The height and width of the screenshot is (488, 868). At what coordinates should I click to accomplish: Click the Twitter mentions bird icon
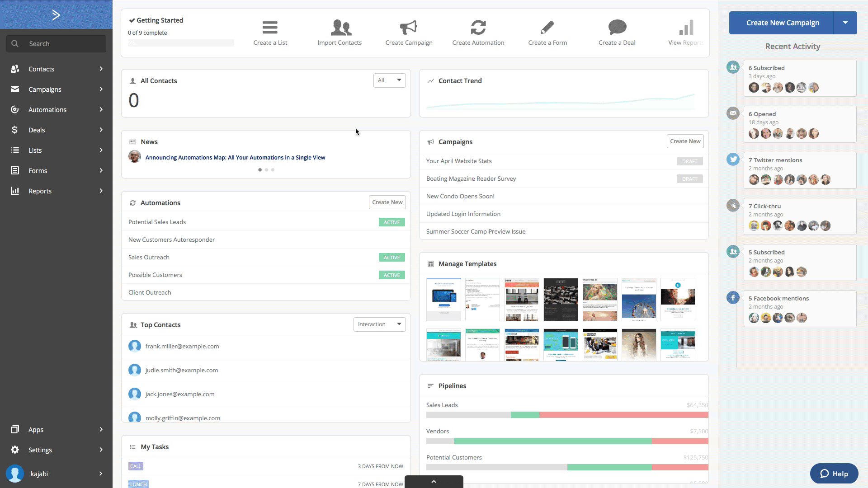click(x=733, y=160)
